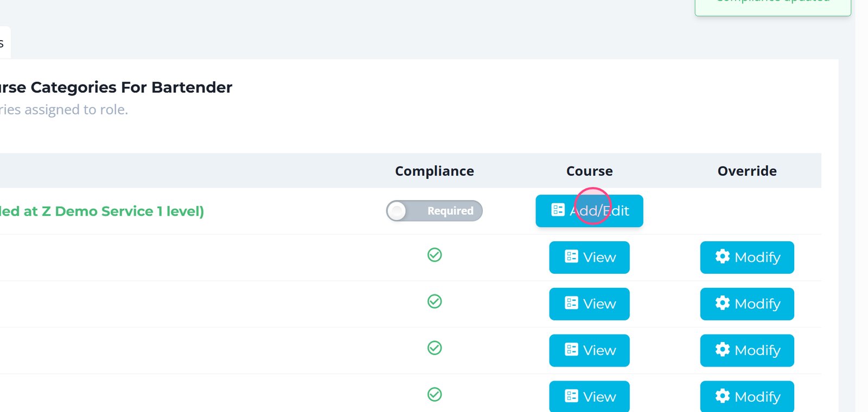This screenshot has width=868, height=412.
Task: Click the second Modify button from top
Action: 747,304
